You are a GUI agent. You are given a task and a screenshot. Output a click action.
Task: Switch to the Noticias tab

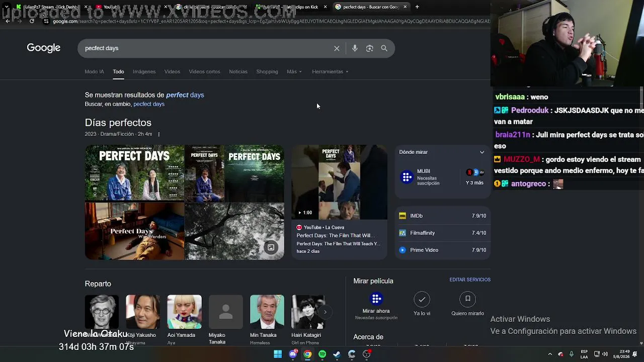click(x=238, y=72)
